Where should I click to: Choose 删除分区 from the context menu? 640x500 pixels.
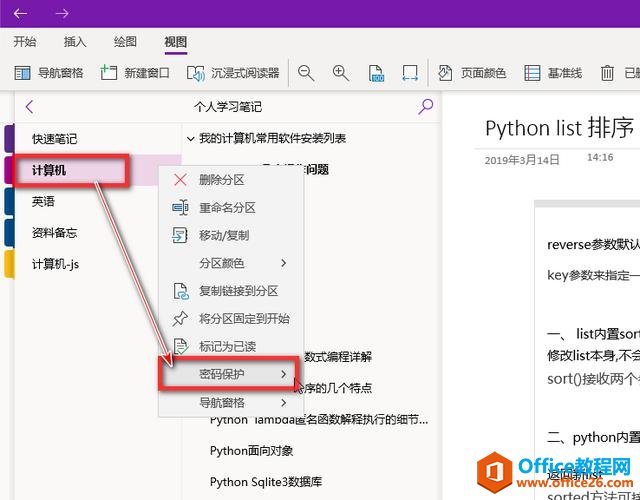tap(231, 180)
